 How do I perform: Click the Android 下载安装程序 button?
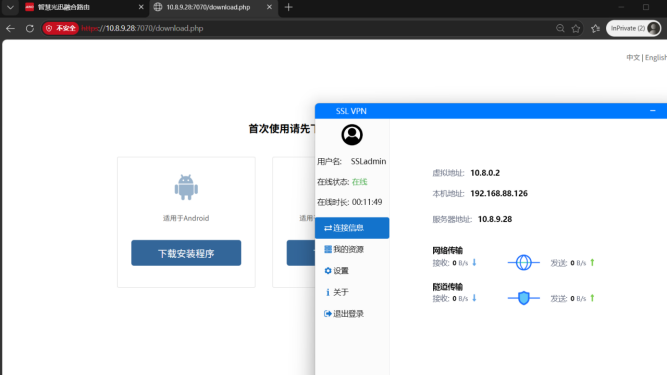coord(186,253)
